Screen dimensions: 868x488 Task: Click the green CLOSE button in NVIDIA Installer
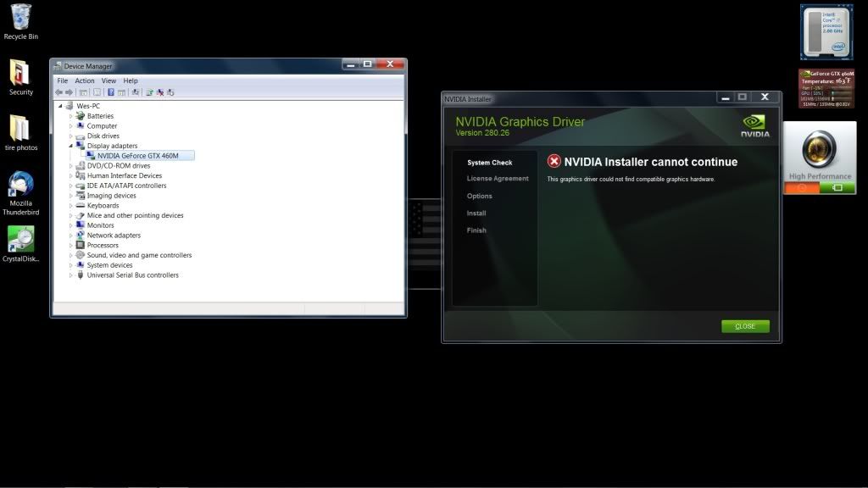tap(745, 326)
